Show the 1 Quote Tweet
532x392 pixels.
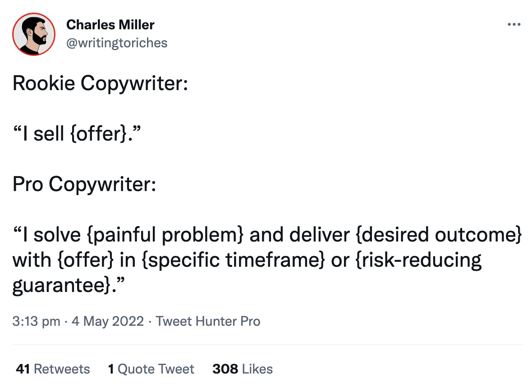[151, 369]
